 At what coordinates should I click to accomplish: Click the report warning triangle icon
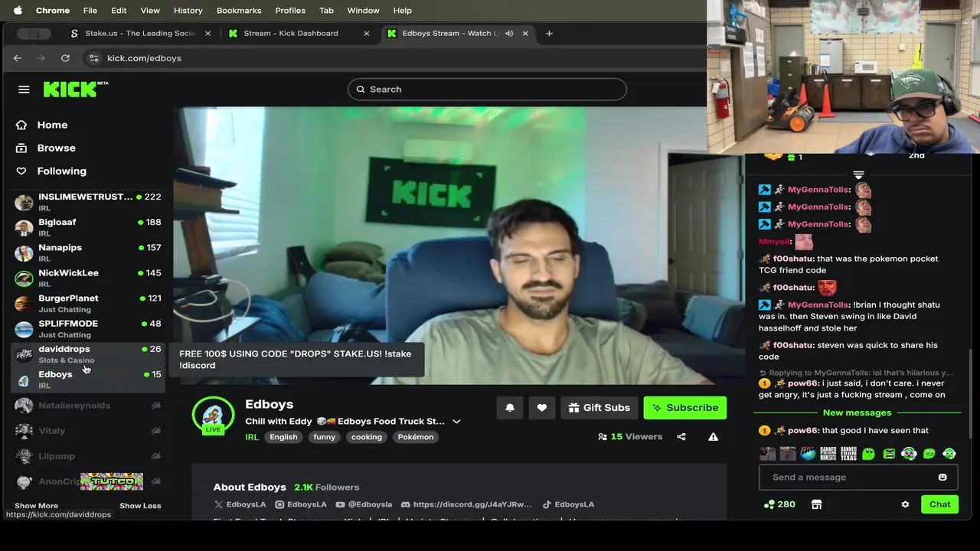click(x=713, y=437)
